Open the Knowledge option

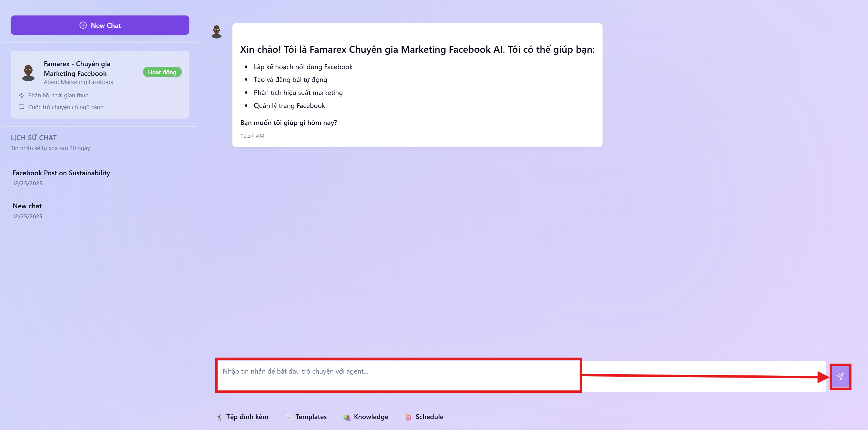tap(366, 417)
